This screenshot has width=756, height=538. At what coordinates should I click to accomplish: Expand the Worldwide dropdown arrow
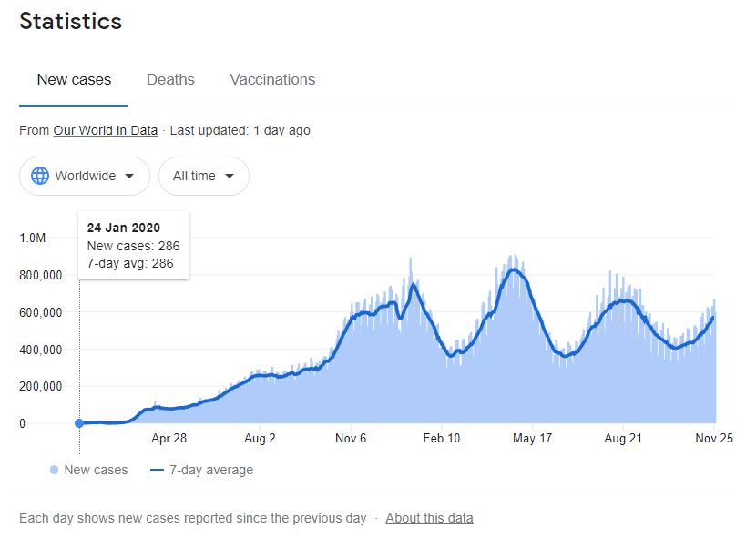tap(129, 177)
